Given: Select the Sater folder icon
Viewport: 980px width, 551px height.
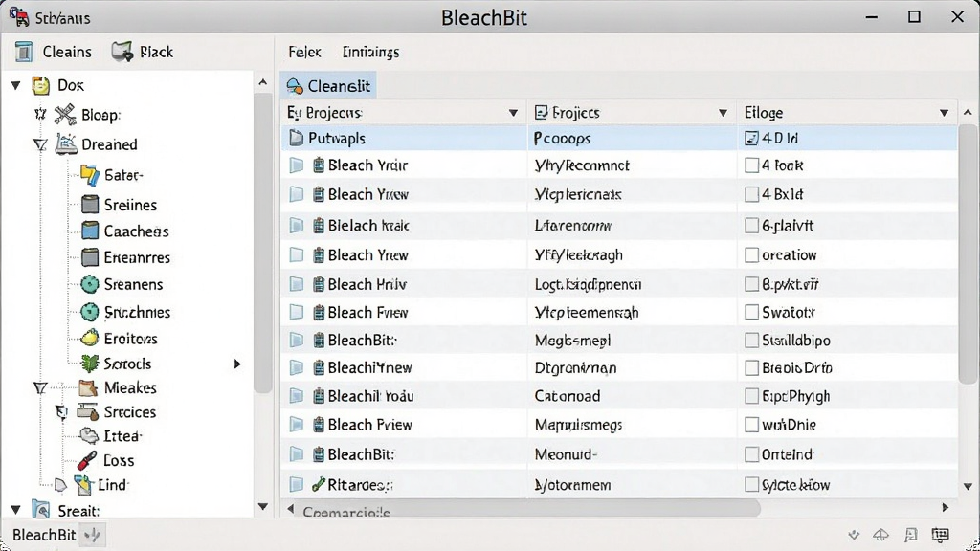Looking at the screenshot, I should (x=90, y=176).
